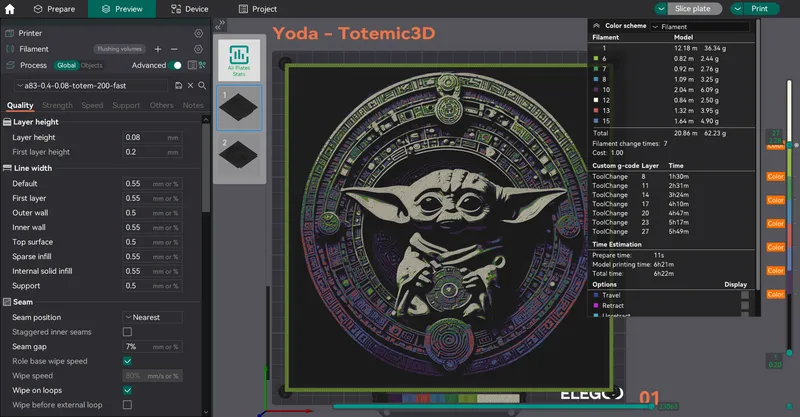Click the Line width section icon
Image resolution: width=800 pixels, height=417 pixels.
point(7,168)
